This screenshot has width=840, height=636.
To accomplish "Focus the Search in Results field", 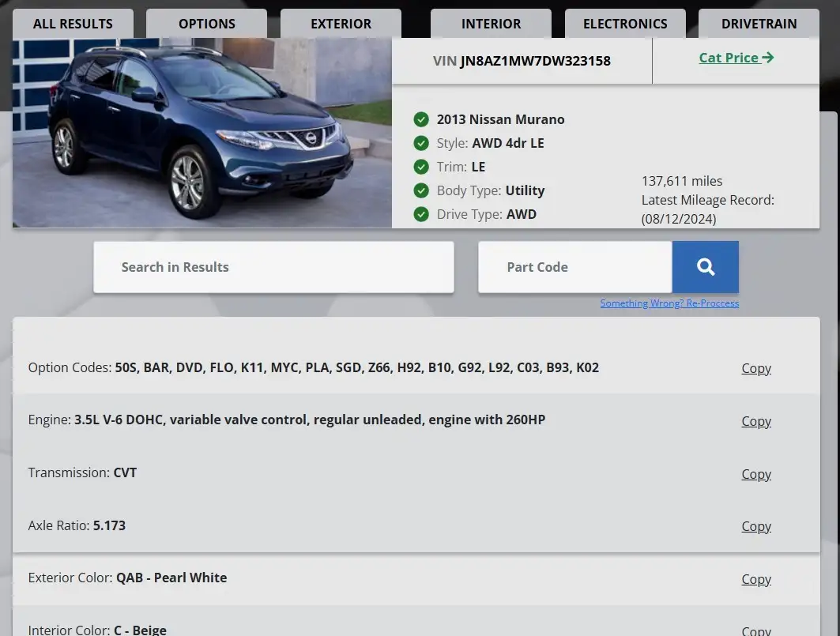I will tap(273, 267).
